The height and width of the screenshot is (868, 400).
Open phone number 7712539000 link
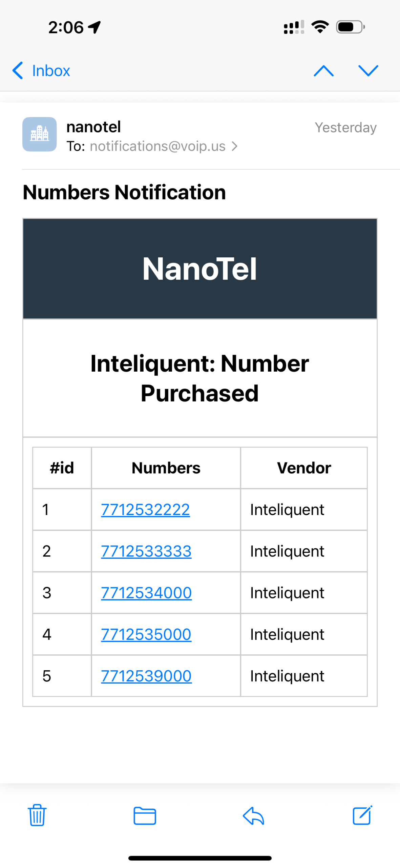[x=146, y=676]
